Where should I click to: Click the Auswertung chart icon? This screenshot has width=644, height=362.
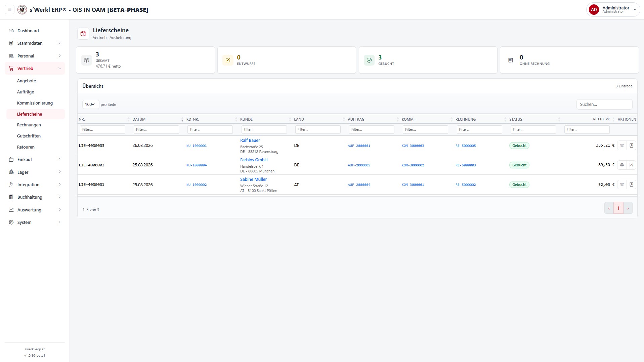click(x=11, y=210)
